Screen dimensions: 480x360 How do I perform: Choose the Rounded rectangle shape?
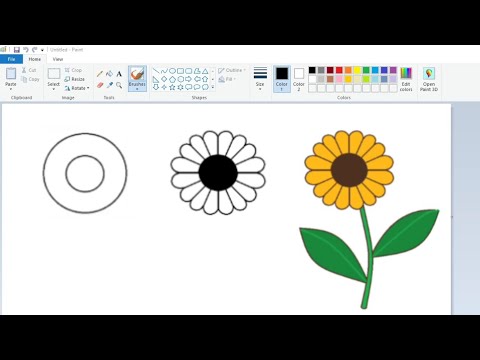(x=189, y=71)
